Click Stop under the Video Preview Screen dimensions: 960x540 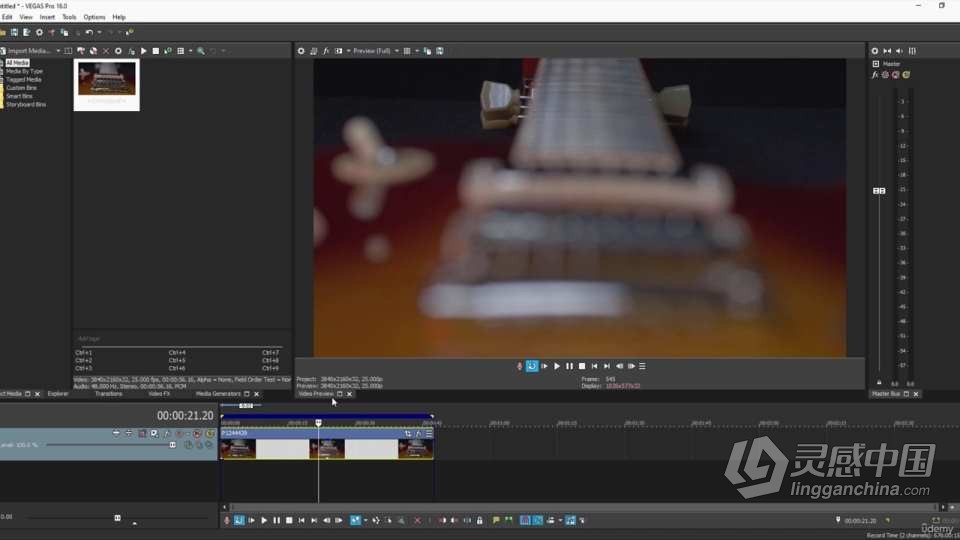click(x=582, y=366)
